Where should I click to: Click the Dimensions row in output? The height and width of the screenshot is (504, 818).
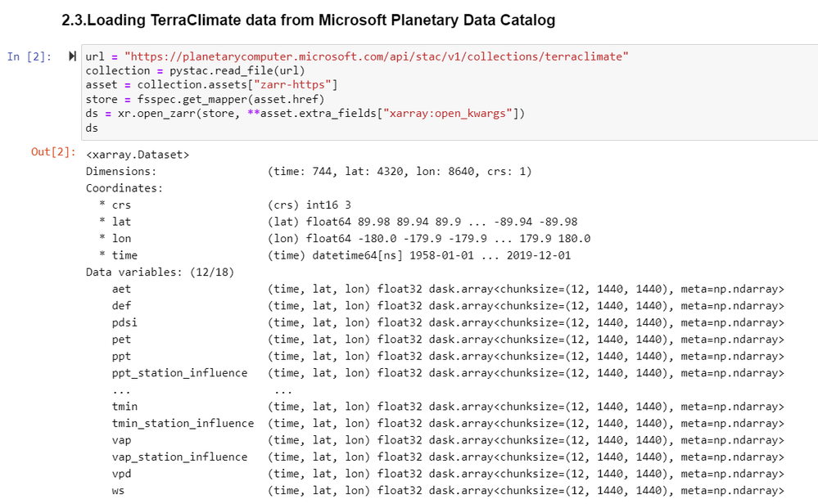click(x=121, y=172)
